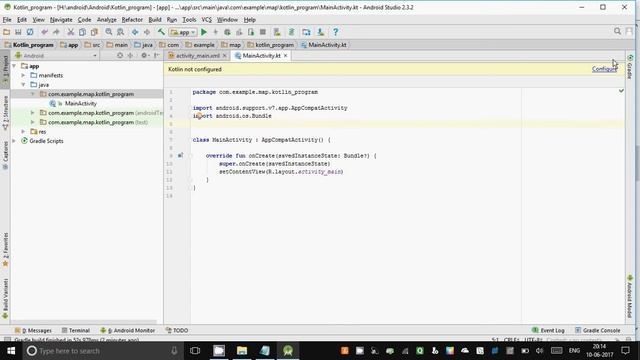Open the Android Monitor tool window

(x=127, y=330)
